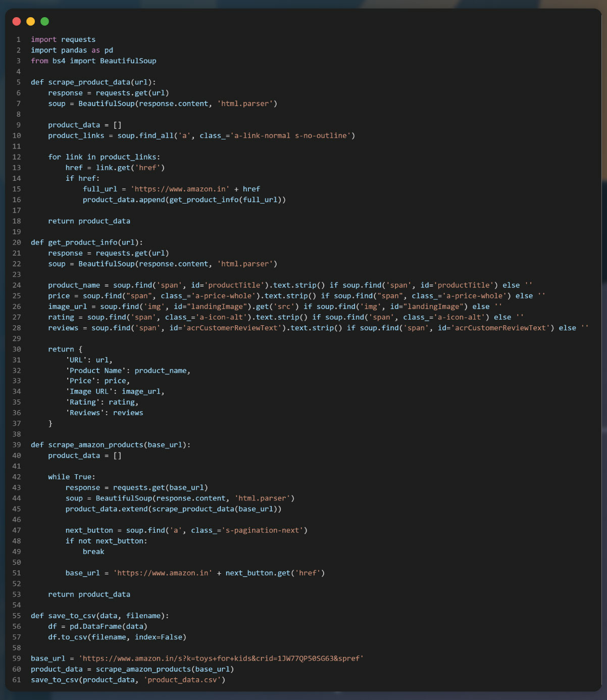The image size is (607, 700).
Task: Click "next_button.get('href')" on line 51
Action: click(275, 573)
